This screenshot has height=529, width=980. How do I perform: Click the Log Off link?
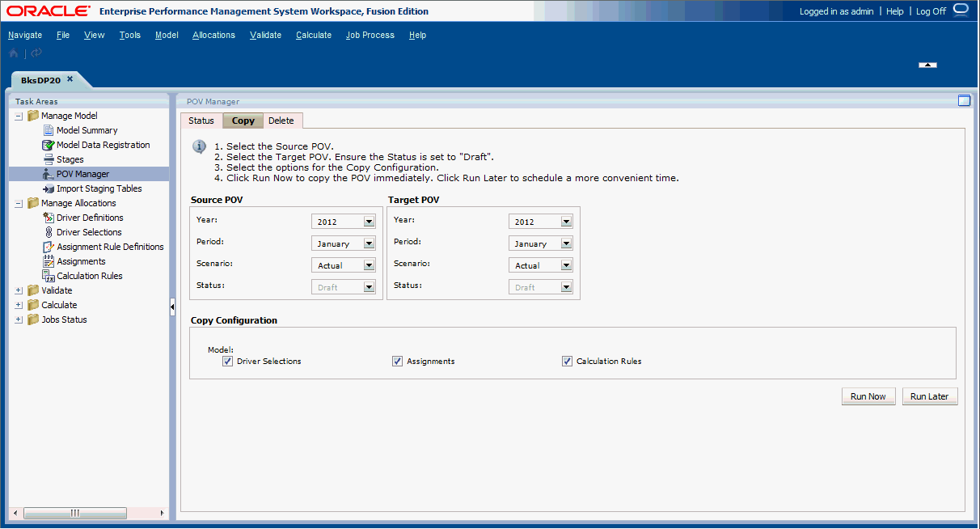931,11
